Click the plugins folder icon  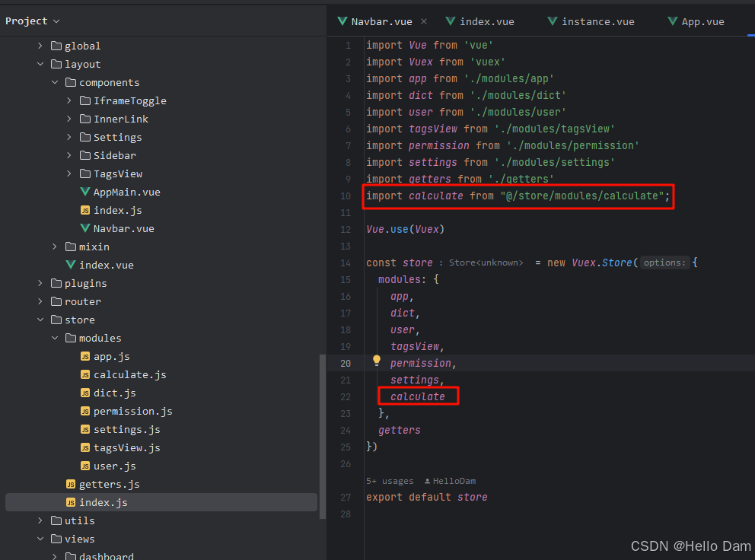point(56,283)
